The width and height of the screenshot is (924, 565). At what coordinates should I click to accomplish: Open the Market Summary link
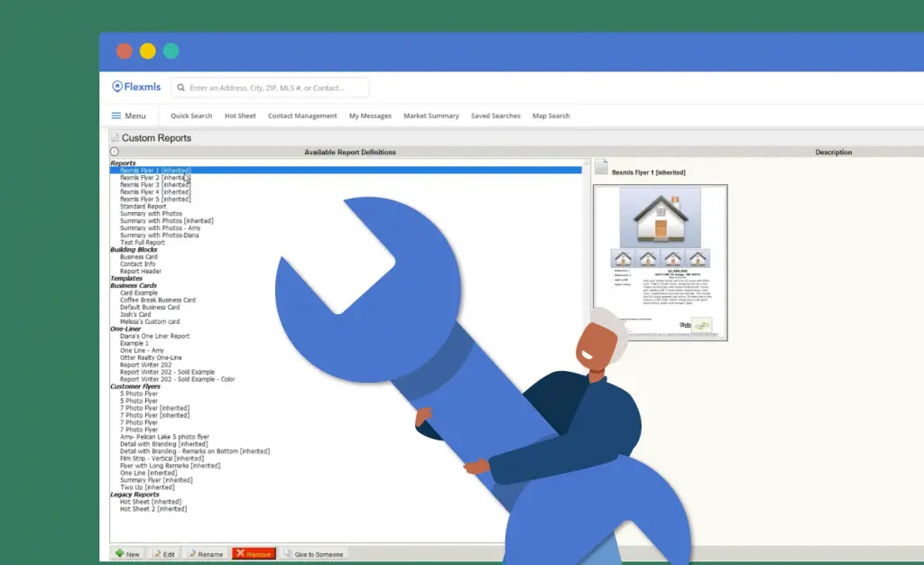[431, 116]
